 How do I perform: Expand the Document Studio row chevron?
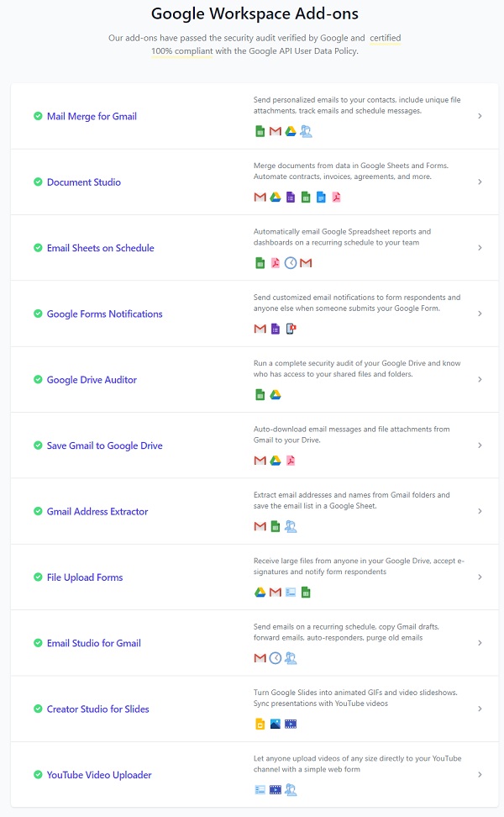pyautogui.click(x=480, y=182)
